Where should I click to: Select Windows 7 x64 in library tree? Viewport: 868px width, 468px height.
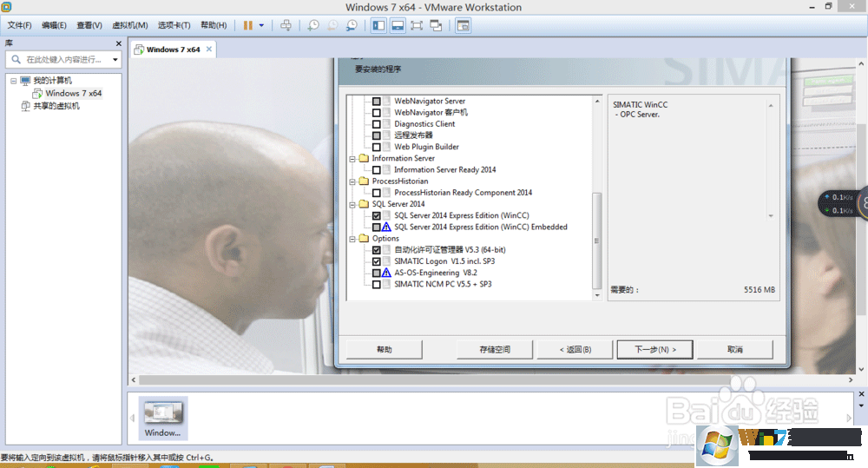(x=73, y=93)
